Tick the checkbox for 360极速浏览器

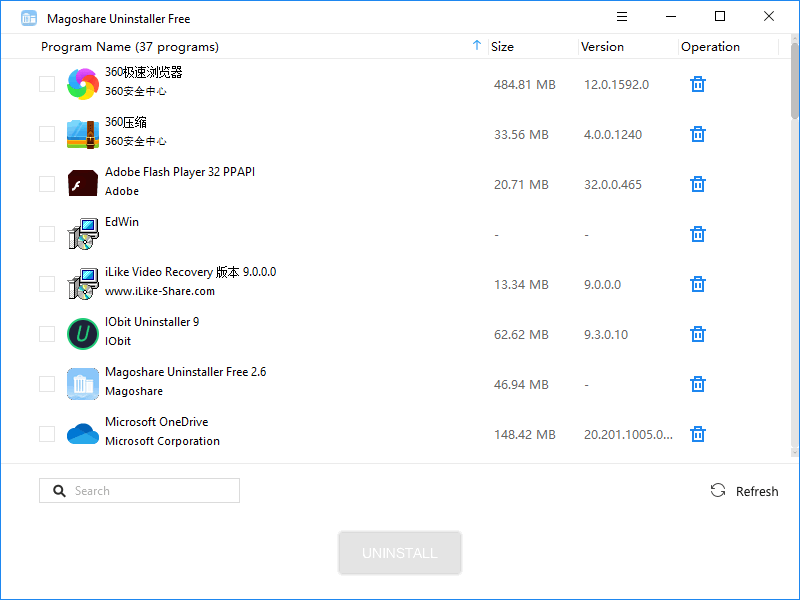[x=47, y=84]
